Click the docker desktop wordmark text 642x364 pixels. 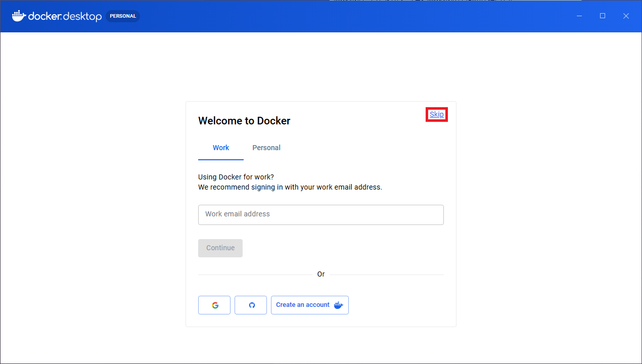65,16
